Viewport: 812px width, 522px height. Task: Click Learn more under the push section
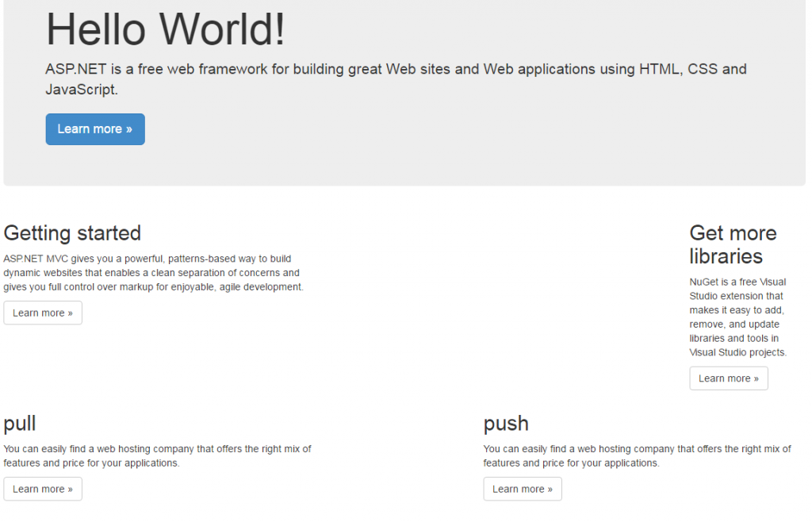pyautogui.click(x=523, y=489)
